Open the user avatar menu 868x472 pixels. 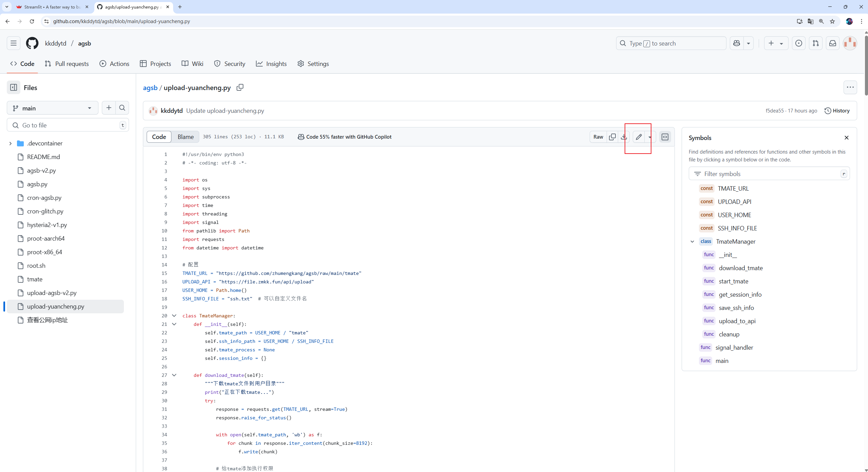[x=850, y=43]
